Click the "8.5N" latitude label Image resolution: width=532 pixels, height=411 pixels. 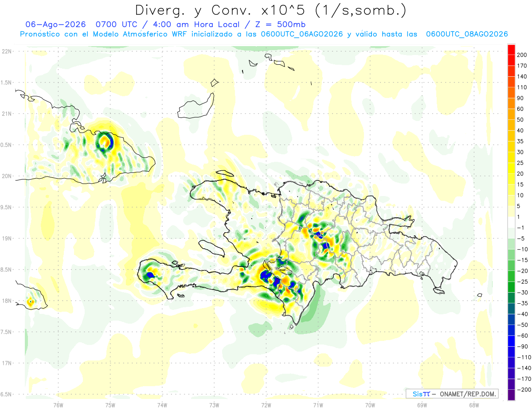pos(6,270)
